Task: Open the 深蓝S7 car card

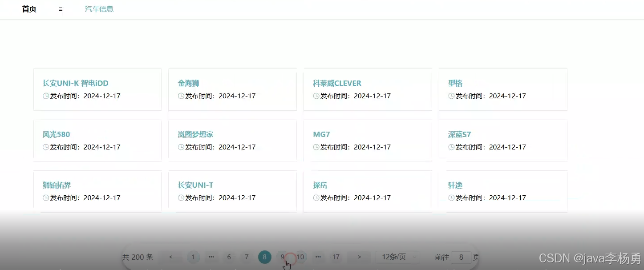Action: coord(503,141)
